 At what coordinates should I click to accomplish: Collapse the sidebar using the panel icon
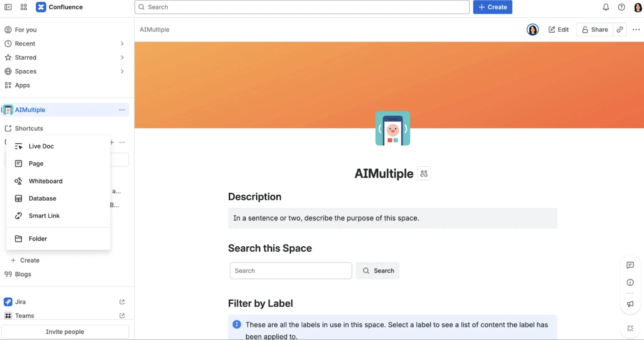coord(8,7)
